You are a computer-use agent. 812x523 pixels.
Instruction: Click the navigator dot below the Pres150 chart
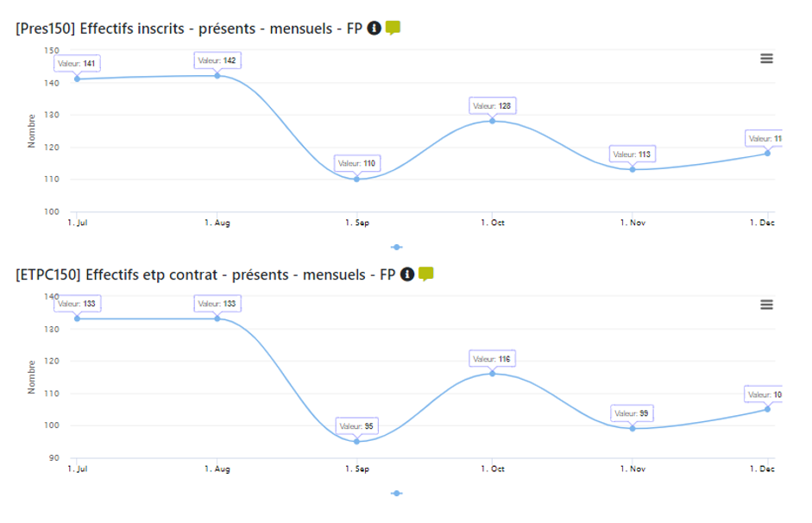[396, 246]
